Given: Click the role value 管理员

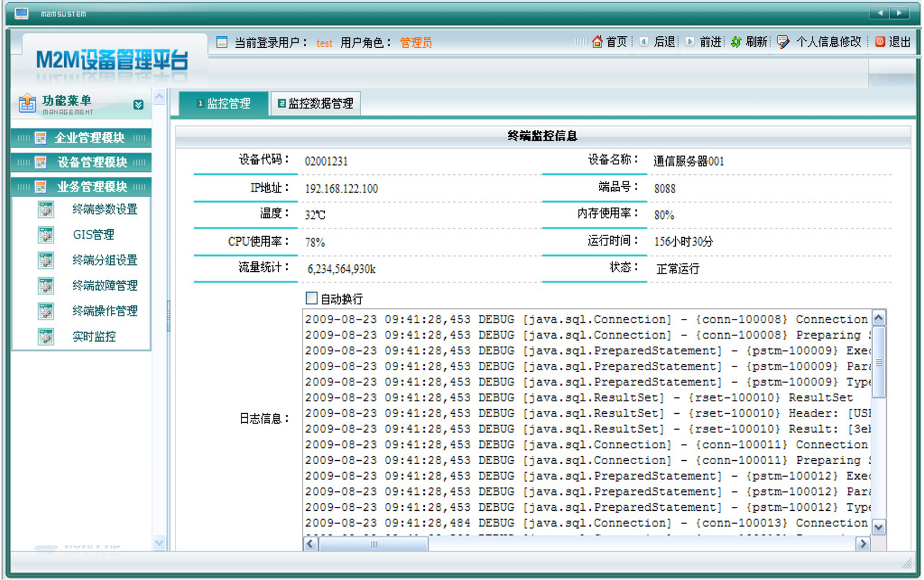Looking at the screenshot, I should pos(416,43).
